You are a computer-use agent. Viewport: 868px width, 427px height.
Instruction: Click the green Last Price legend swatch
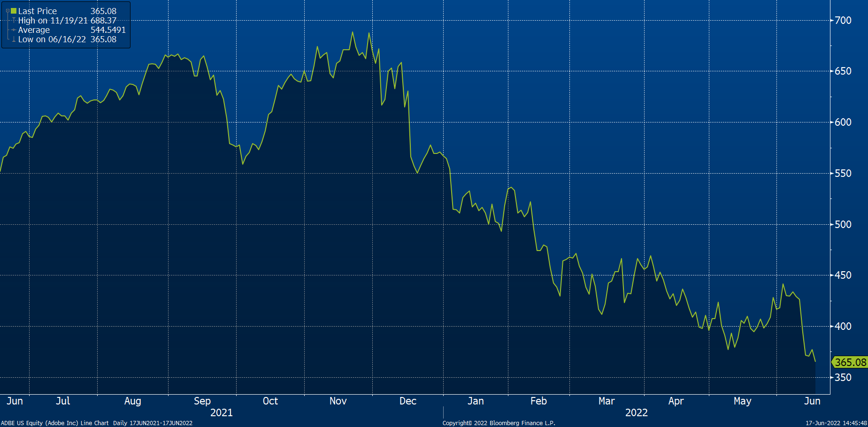click(14, 11)
